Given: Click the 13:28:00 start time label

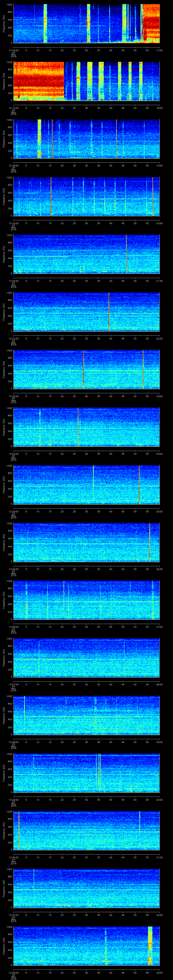Looking at the screenshot, I should (x=13, y=742).
